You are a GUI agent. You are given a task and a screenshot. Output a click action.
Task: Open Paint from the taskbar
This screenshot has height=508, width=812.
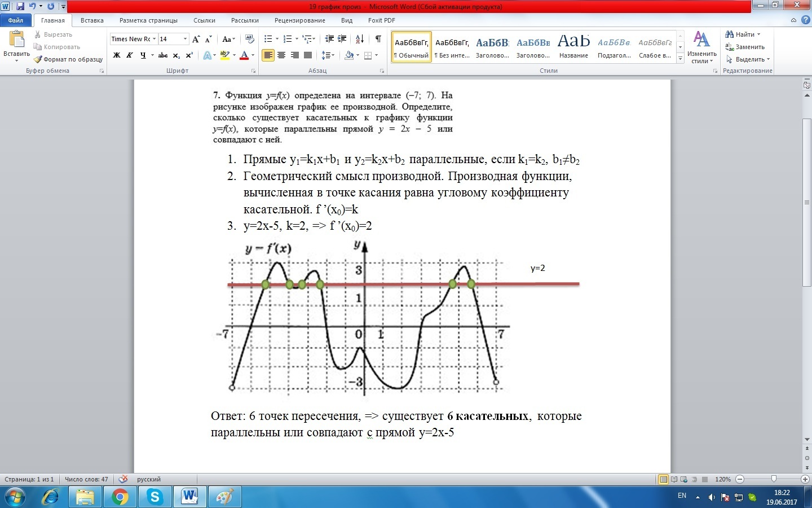[x=224, y=497]
